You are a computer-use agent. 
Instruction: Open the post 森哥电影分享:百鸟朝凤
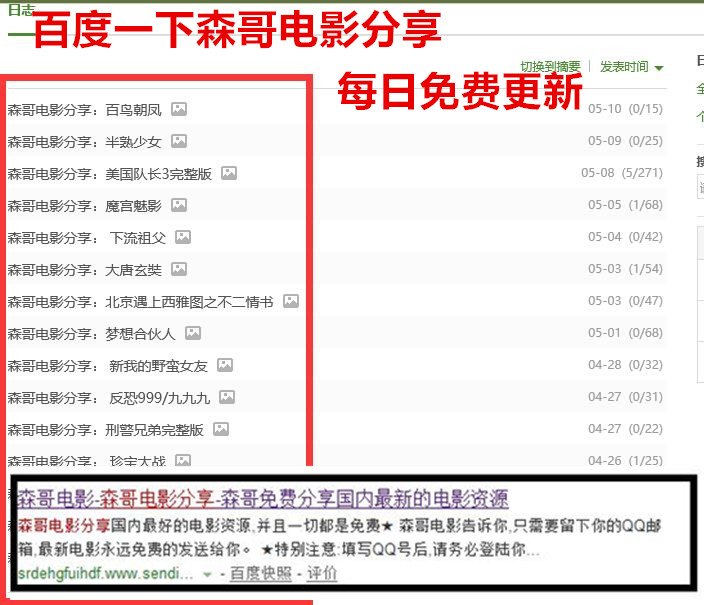click(x=84, y=110)
